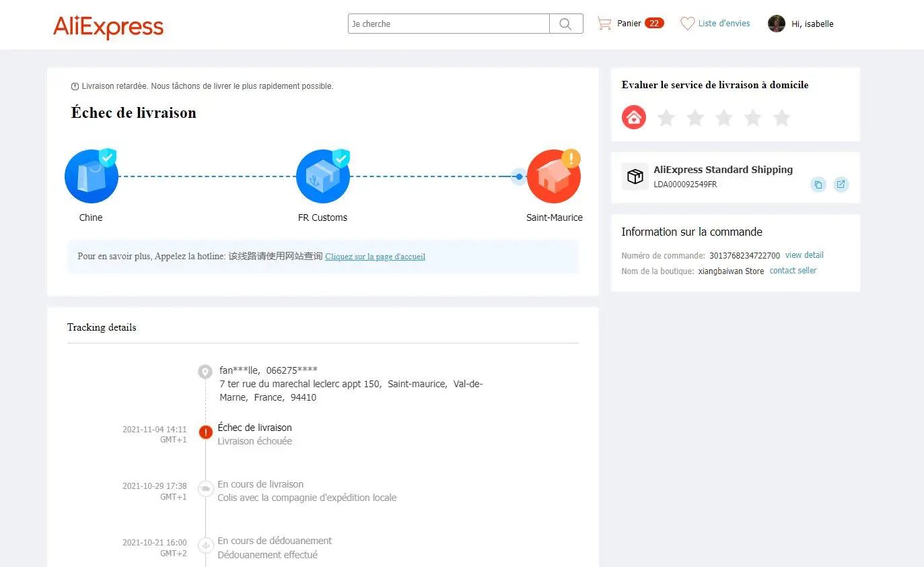Screen dimensions: 924x567
Task: Click the Chine shopping bag stage icon
Action: pos(92,176)
